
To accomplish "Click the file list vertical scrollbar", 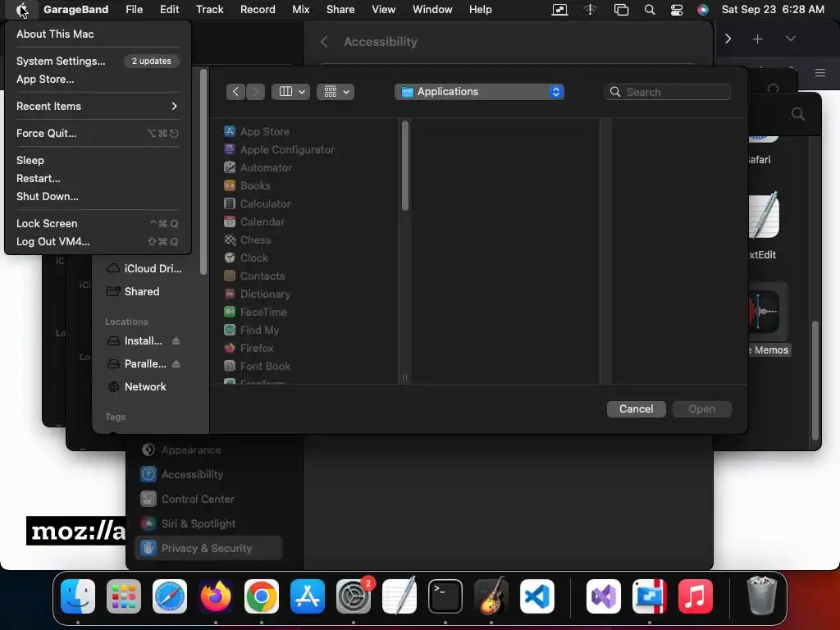I will pyautogui.click(x=405, y=166).
